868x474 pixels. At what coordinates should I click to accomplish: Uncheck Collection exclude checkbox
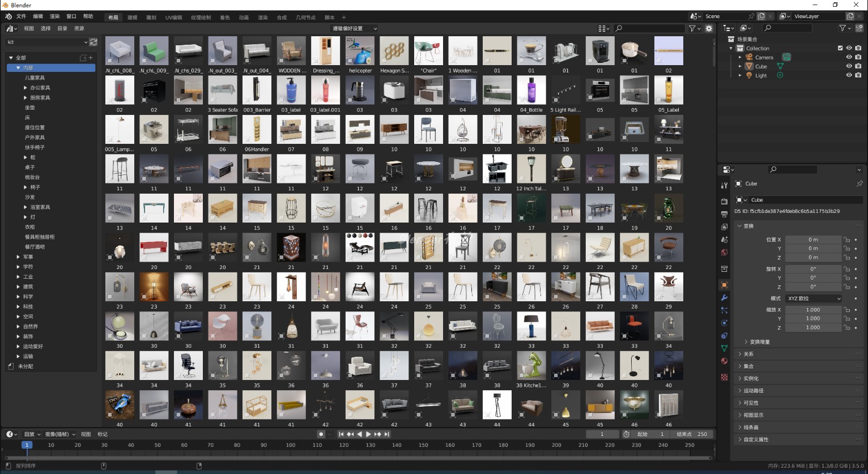(x=840, y=48)
